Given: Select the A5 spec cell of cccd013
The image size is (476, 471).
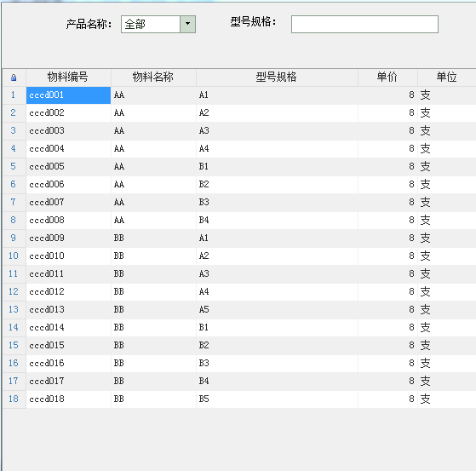Looking at the screenshot, I should click(277, 310).
